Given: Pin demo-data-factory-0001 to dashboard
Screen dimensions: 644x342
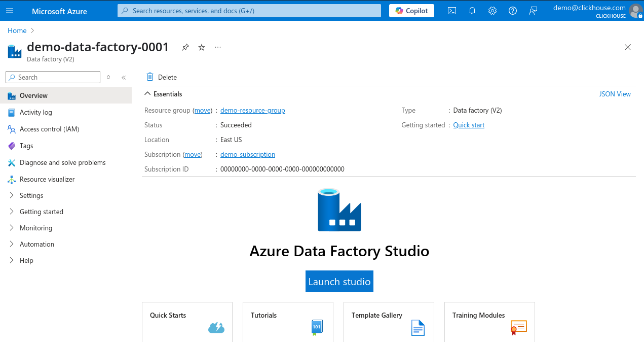Looking at the screenshot, I should point(185,47).
